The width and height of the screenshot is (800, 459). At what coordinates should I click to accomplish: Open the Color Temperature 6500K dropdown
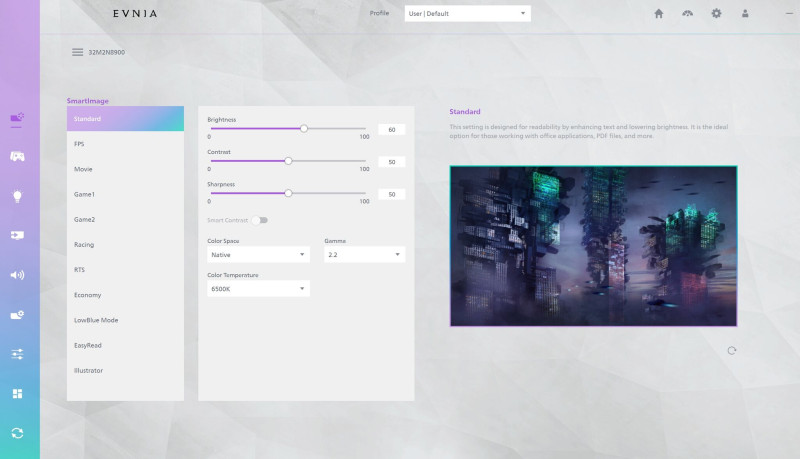pyautogui.click(x=258, y=289)
